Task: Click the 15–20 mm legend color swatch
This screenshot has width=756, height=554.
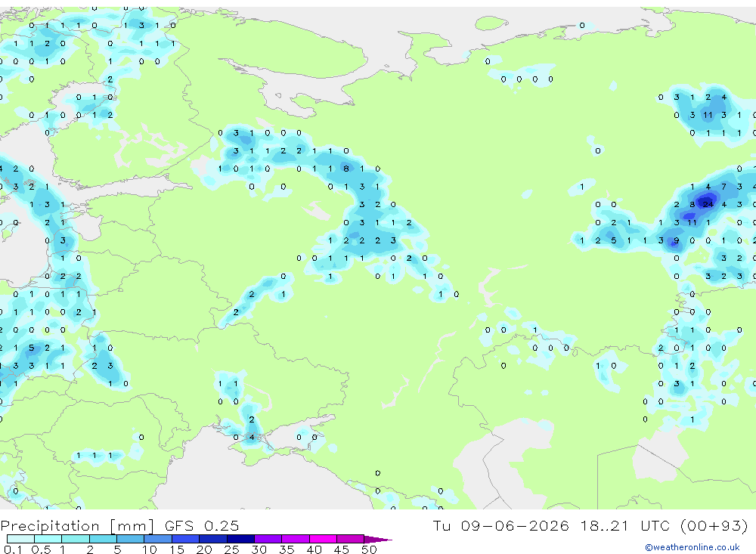Action: tap(186, 539)
